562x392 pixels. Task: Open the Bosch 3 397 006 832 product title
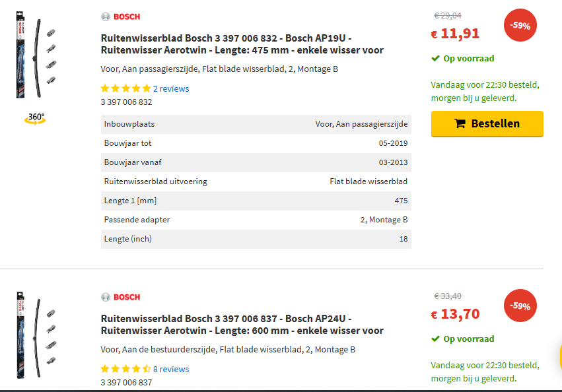tap(242, 44)
